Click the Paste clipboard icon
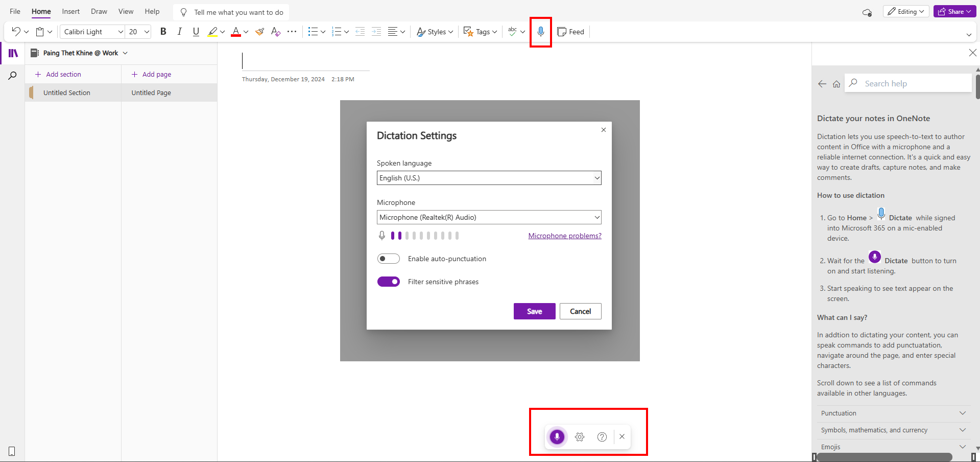980x462 pixels. (40, 32)
